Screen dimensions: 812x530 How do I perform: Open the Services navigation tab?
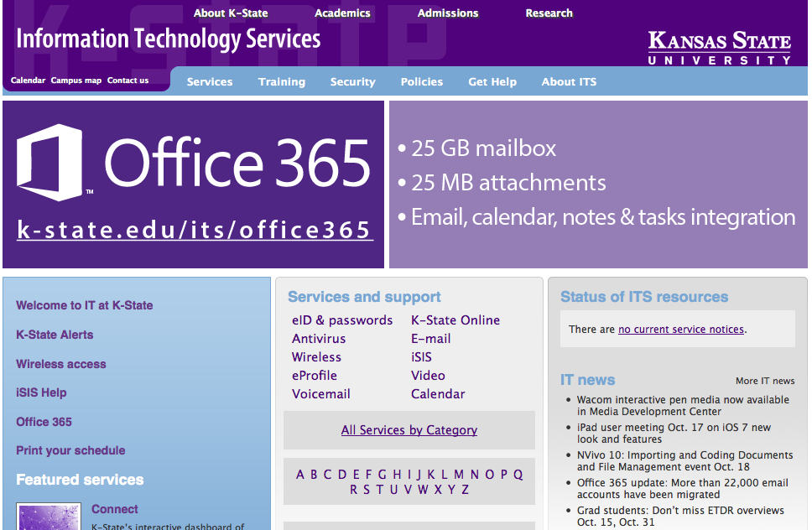pos(210,82)
